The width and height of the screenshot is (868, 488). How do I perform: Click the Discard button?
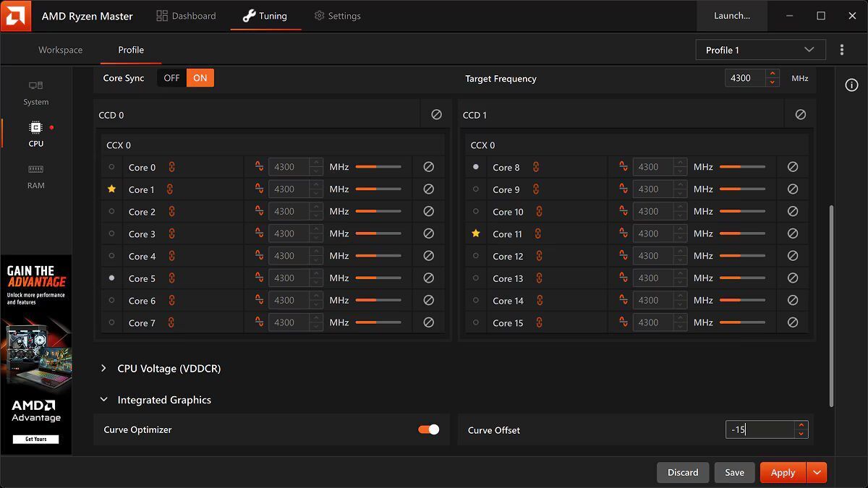click(x=682, y=472)
